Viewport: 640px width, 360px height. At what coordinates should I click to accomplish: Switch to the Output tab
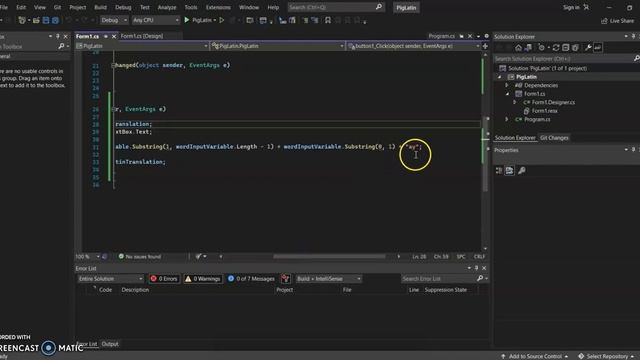pos(110,344)
